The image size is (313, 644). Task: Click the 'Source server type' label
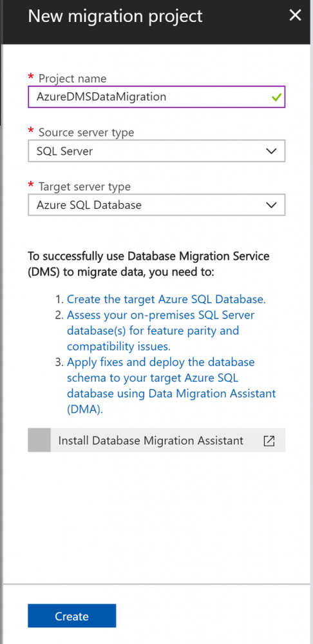tap(86, 132)
